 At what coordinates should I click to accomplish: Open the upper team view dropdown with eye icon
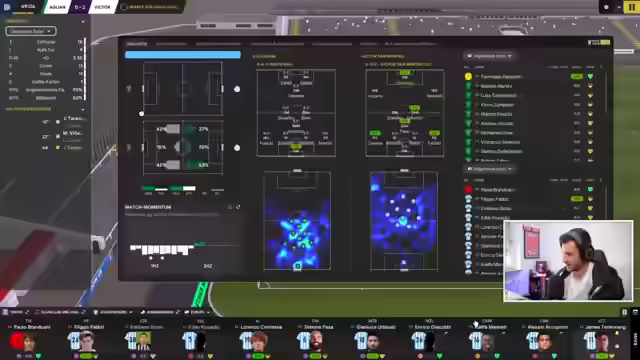click(x=489, y=56)
